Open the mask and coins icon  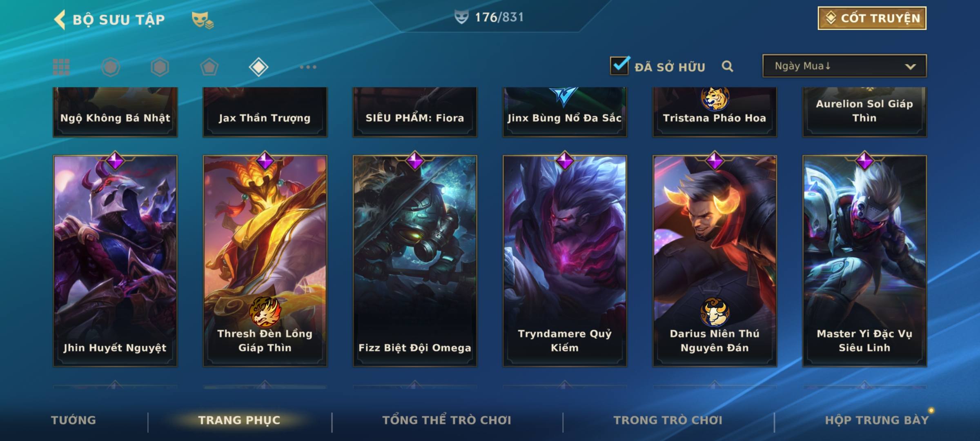(203, 20)
